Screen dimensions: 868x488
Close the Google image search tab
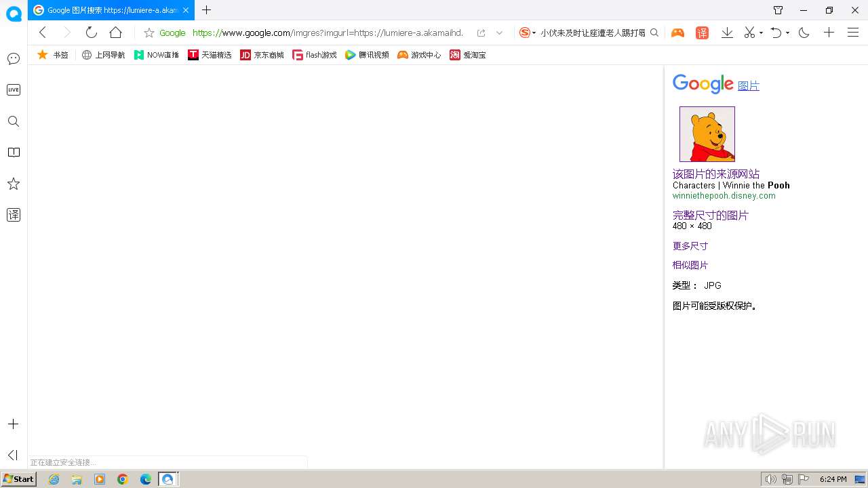[x=186, y=10]
